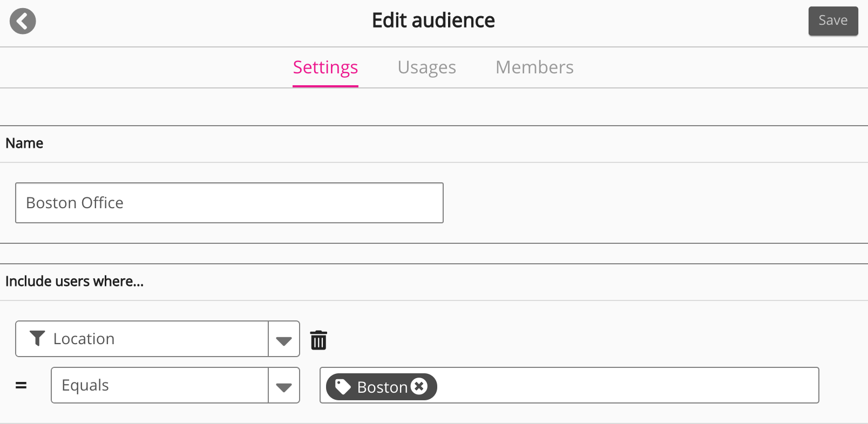This screenshot has height=424, width=868.
Task: Click the equals sign icon before the operator
Action: [21, 385]
